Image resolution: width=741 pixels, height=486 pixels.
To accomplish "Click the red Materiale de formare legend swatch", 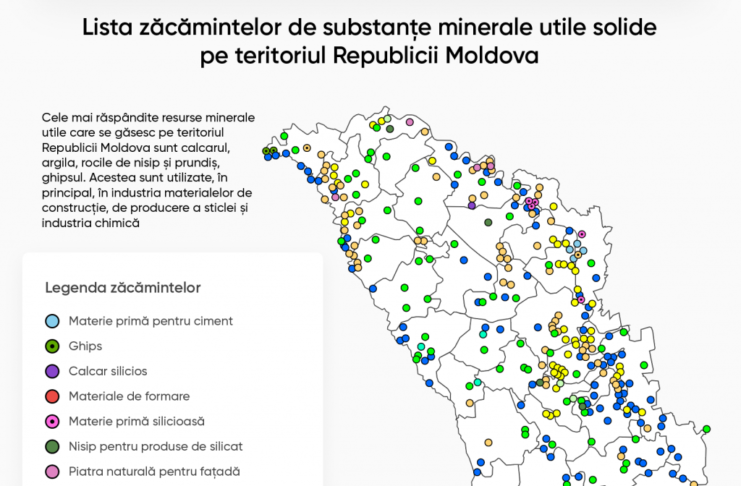I will coord(52,396).
